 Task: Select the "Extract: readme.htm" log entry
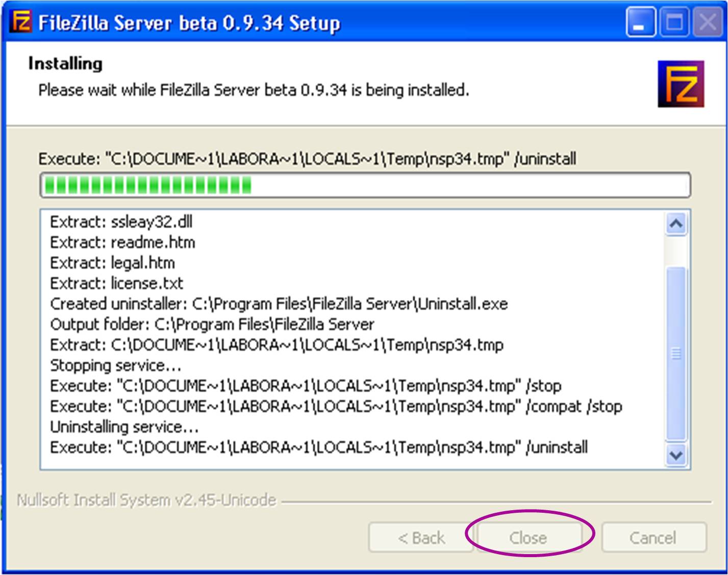(x=122, y=242)
